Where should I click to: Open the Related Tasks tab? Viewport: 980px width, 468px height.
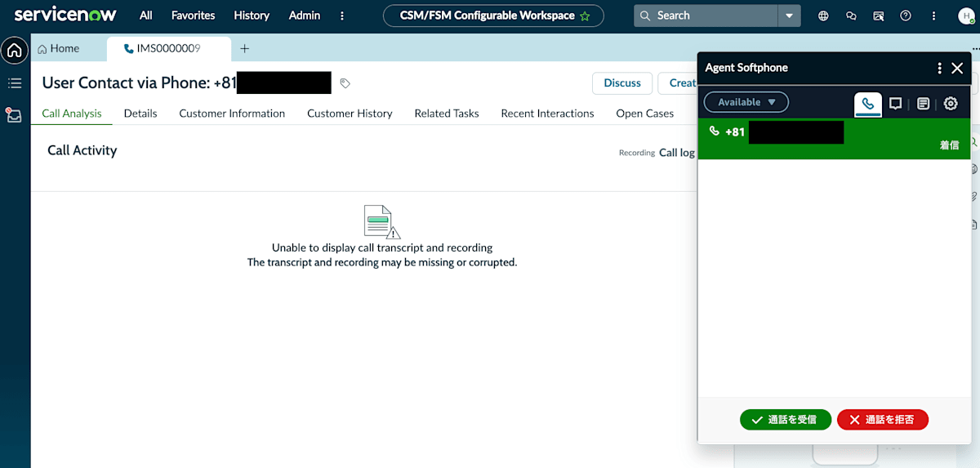point(447,114)
